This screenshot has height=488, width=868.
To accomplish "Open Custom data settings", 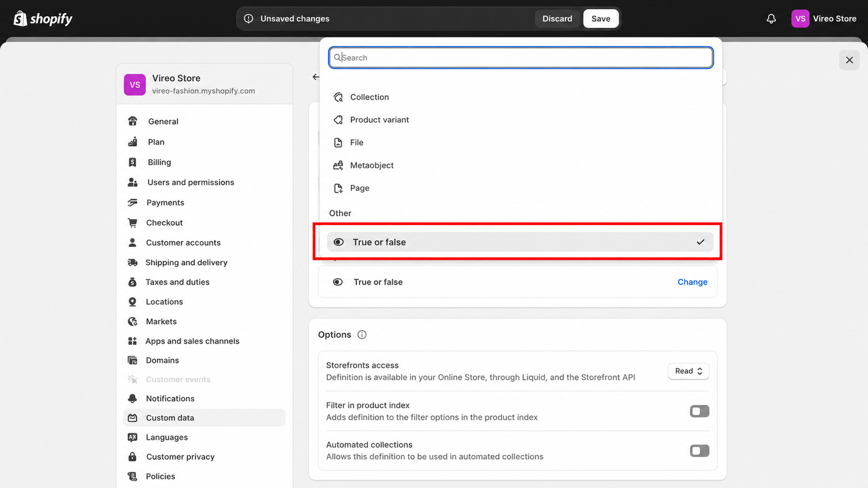I will click(x=205, y=418).
